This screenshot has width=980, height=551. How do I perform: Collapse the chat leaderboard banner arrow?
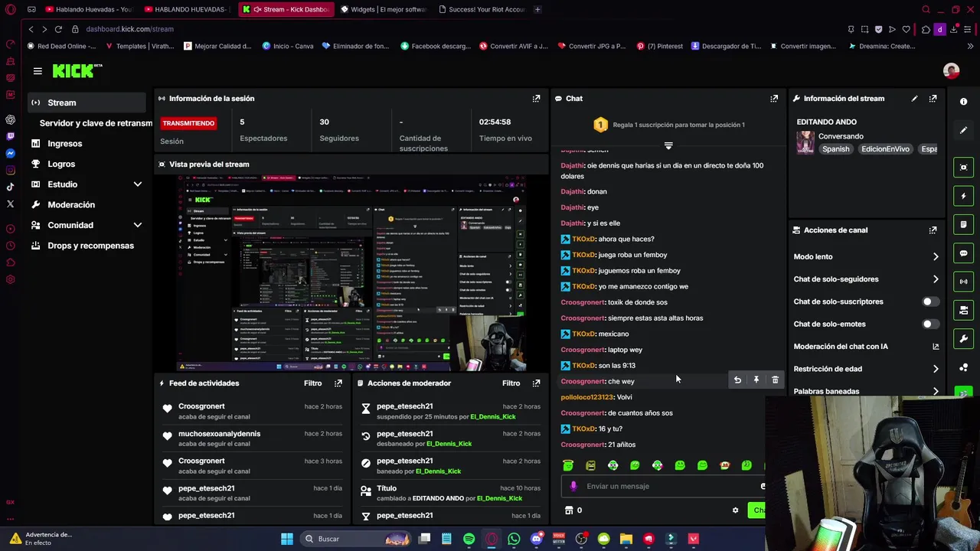[x=668, y=145]
